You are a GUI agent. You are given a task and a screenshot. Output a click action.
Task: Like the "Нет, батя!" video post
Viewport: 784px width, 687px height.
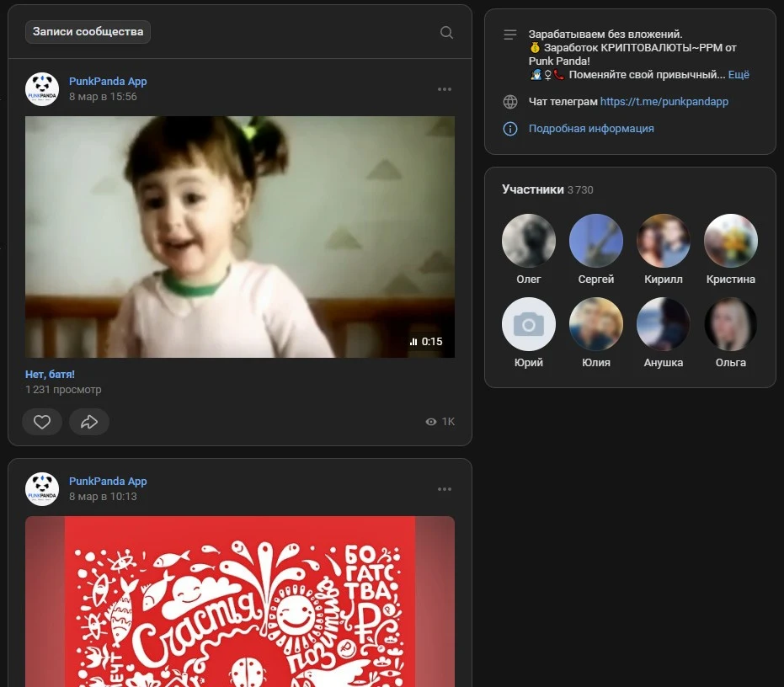click(x=42, y=422)
